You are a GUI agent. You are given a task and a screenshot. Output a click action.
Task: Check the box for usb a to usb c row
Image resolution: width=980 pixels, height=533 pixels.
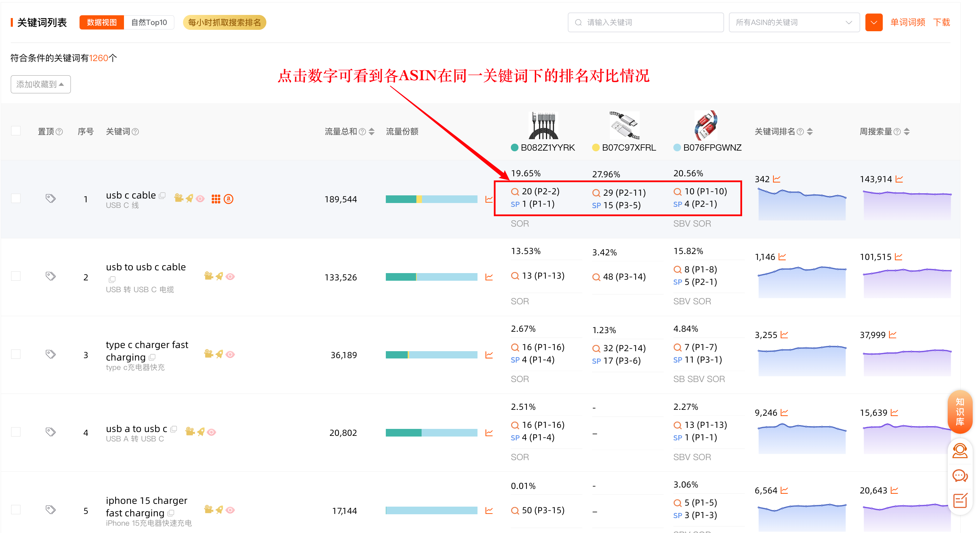[16, 432]
